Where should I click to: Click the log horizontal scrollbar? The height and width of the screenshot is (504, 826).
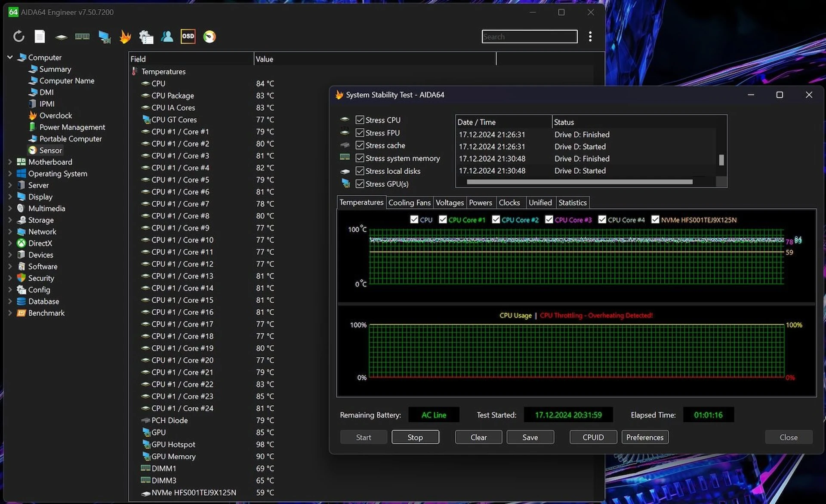coord(579,182)
